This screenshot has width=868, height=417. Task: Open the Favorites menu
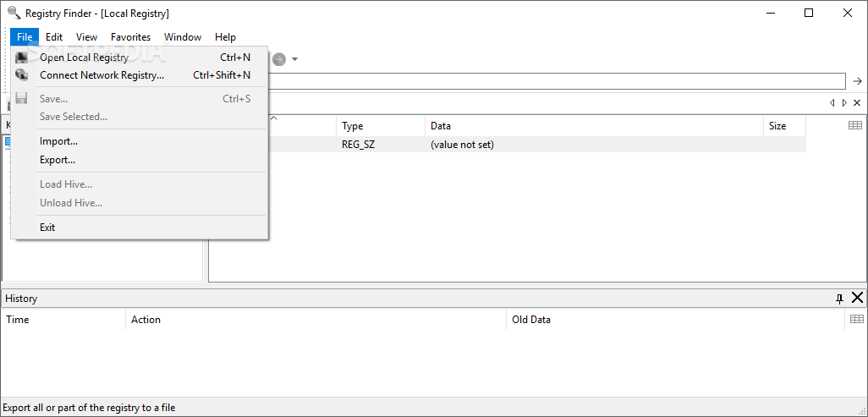[x=130, y=37]
